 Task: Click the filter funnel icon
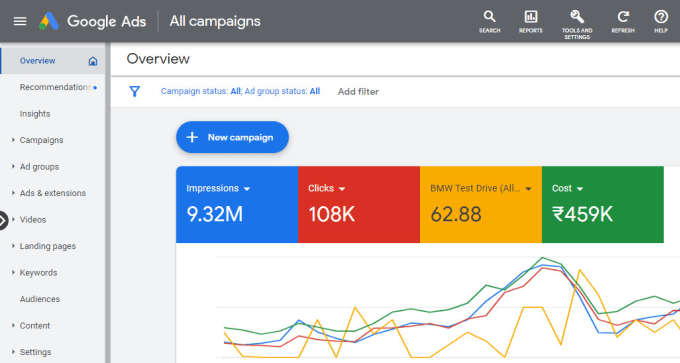pos(134,92)
